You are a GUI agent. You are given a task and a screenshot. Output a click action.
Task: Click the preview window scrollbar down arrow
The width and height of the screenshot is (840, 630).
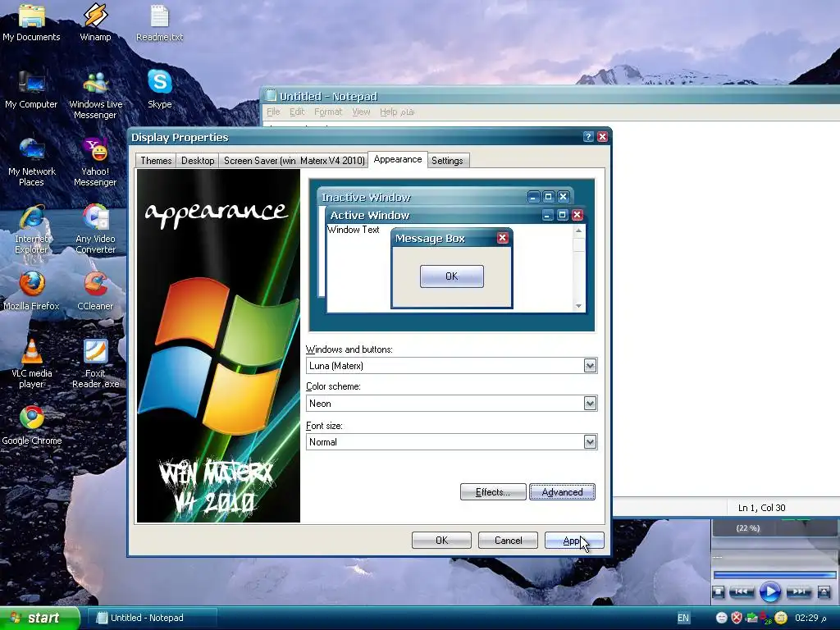coord(578,306)
